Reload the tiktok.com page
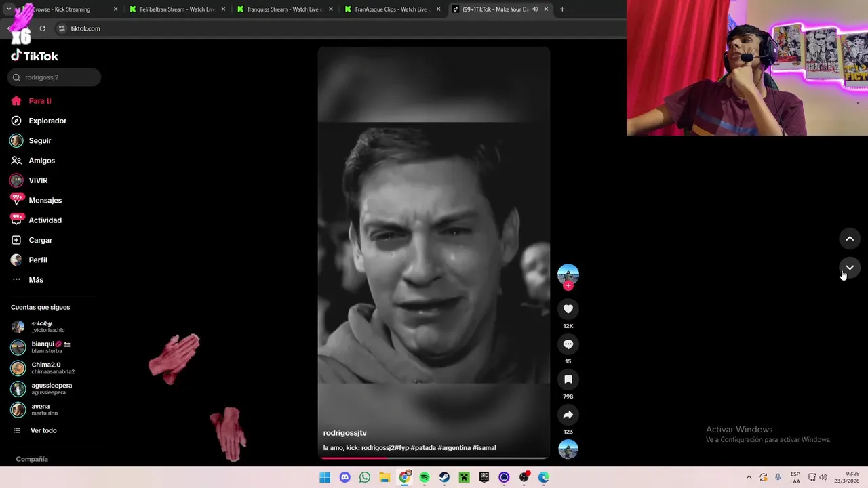 [x=42, y=28]
